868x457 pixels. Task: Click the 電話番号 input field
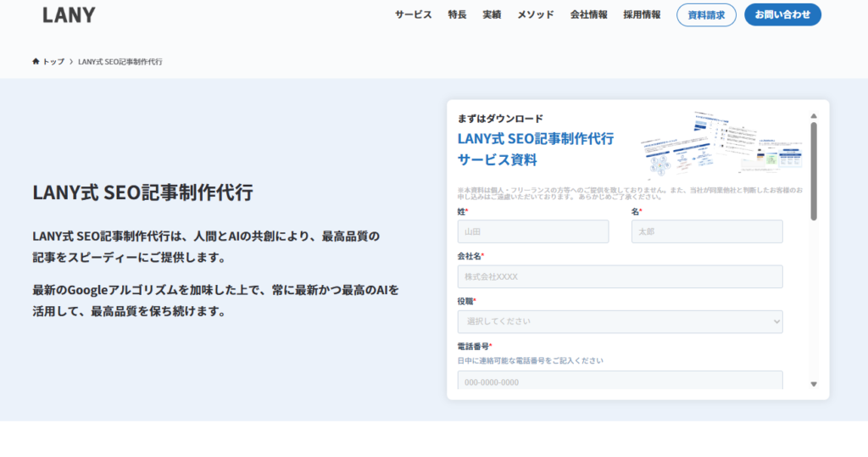[x=620, y=381]
